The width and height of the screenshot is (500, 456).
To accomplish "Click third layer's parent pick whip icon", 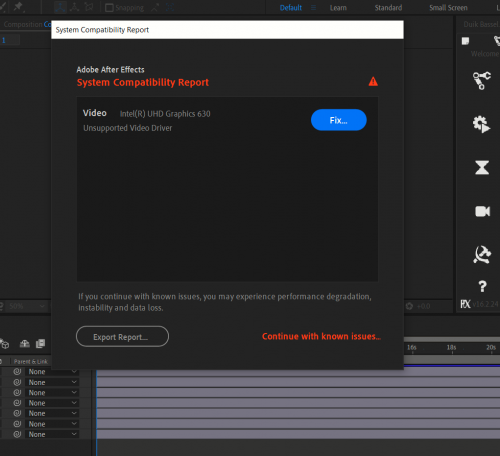I will point(17,392).
